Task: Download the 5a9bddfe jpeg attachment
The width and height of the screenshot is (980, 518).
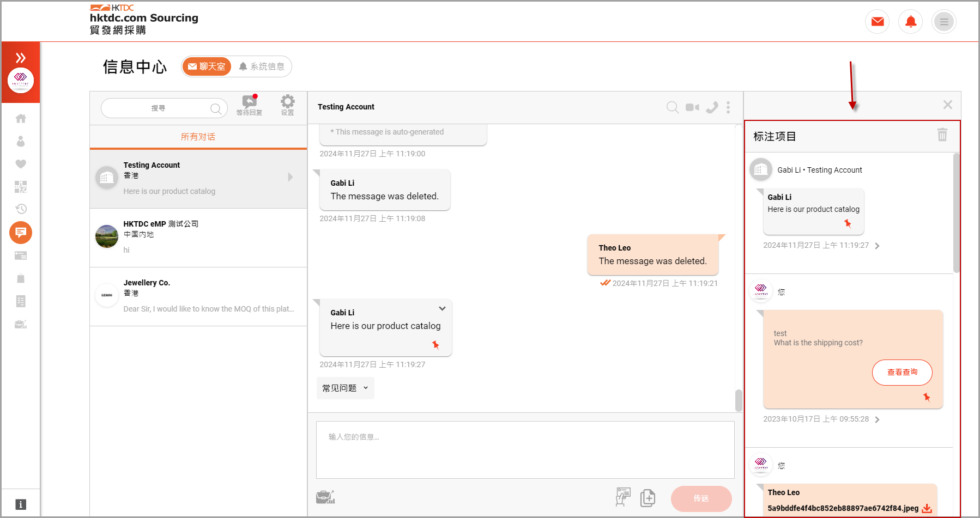Action: pyautogui.click(x=927, y=508)
